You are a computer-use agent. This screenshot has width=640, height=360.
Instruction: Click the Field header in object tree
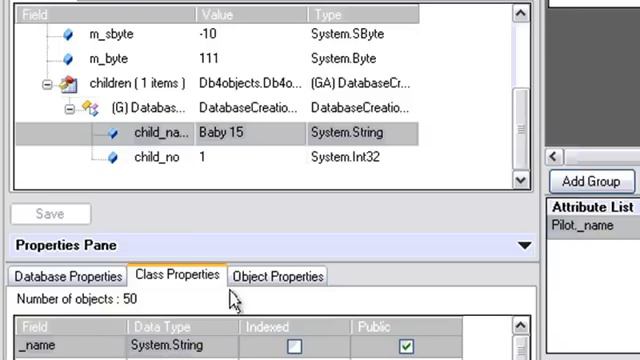[105, 15]
